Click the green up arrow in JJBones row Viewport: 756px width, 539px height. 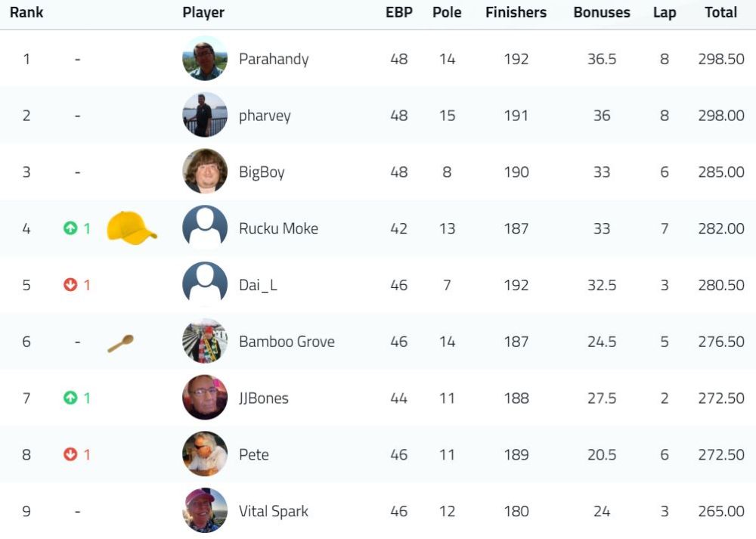70,398
